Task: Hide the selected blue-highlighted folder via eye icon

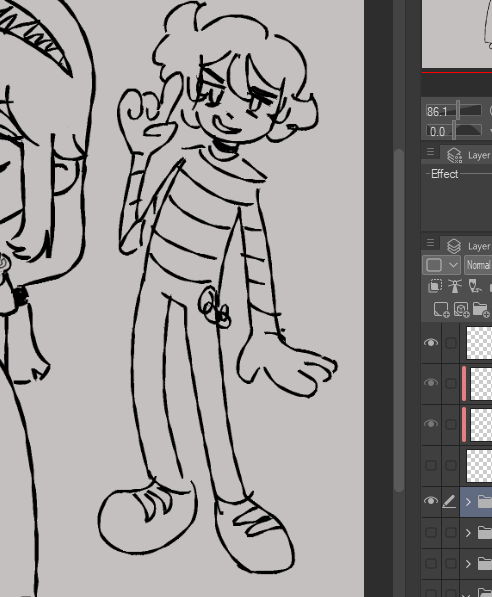Action: 431,501
